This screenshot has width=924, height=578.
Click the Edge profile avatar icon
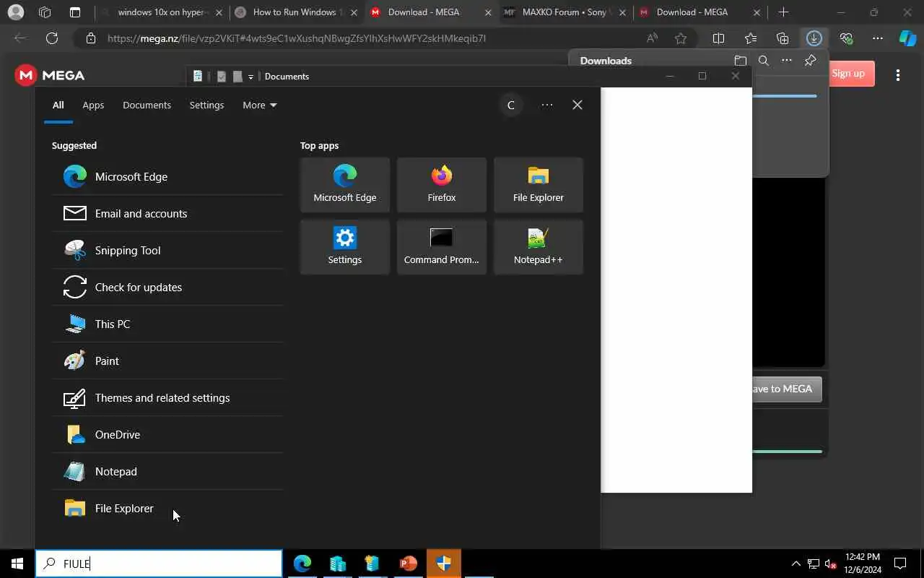click(x=15, y=12)
